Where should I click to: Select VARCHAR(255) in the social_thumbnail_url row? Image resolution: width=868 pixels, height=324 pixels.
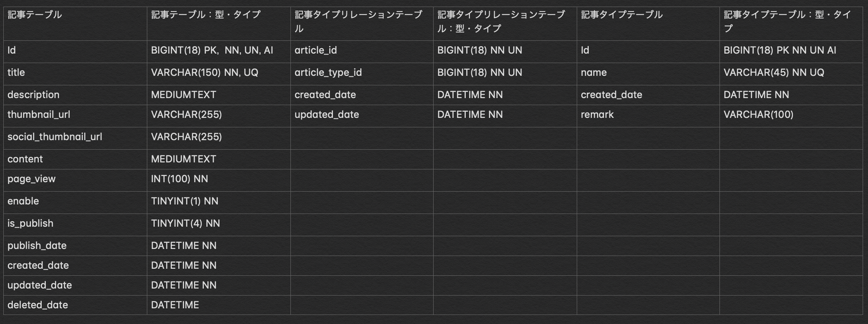(219, 138)
